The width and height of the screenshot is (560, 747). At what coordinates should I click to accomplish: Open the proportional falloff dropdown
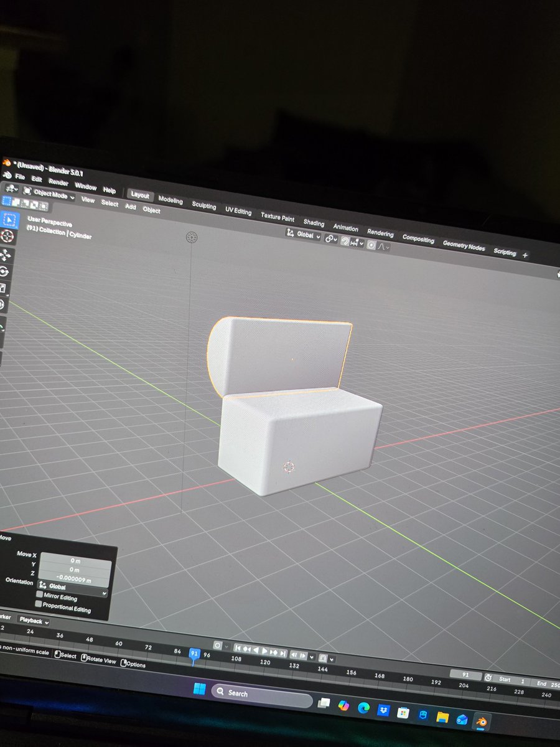click(384, 247)
